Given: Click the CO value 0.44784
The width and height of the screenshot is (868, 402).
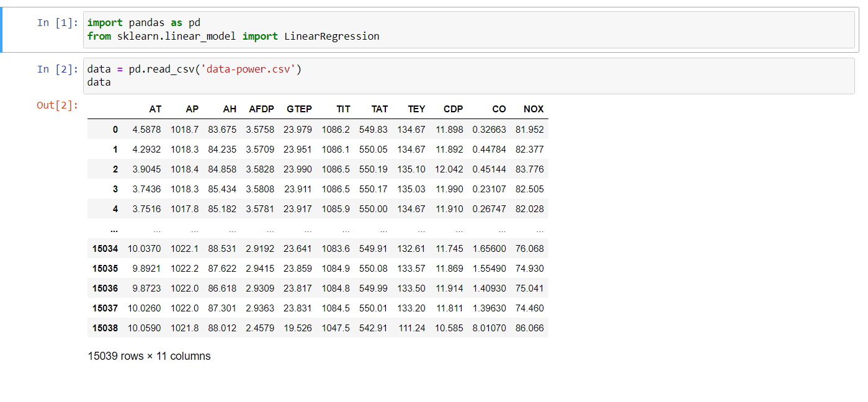Looking at the screenshot, I should click(x=490, y=150).
